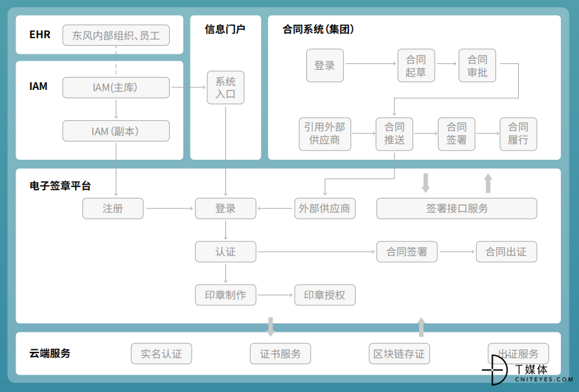Select 合同签署 box next to 合同履行
This screenshot has width=579, height=392.
point(457,134)
